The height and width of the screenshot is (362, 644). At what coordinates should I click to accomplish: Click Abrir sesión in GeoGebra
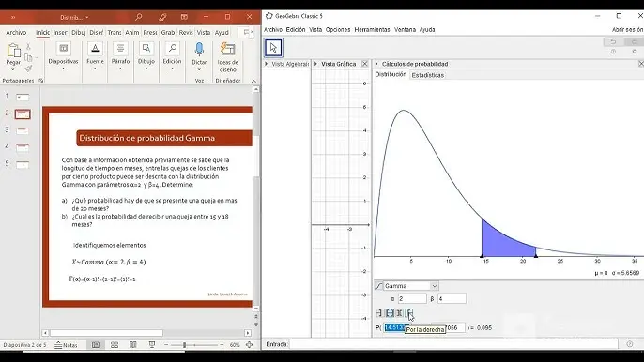tap(627, 30)
